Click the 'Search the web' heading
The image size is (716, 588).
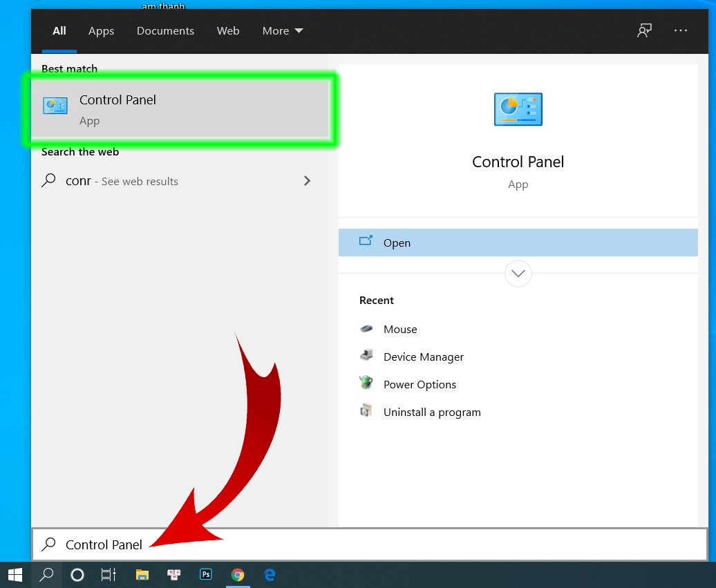click(x=80, y=152)
